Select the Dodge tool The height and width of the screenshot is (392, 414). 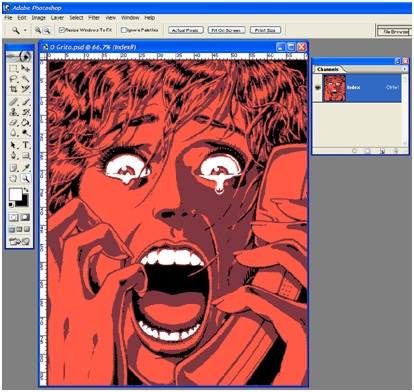[25, 133]
